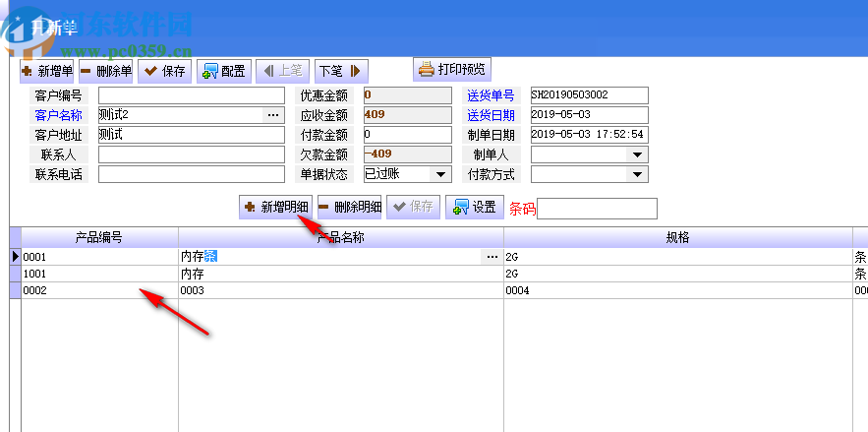The image size is (868, 432).
Task: Select product code cell 1001
Action: [99, 274]
